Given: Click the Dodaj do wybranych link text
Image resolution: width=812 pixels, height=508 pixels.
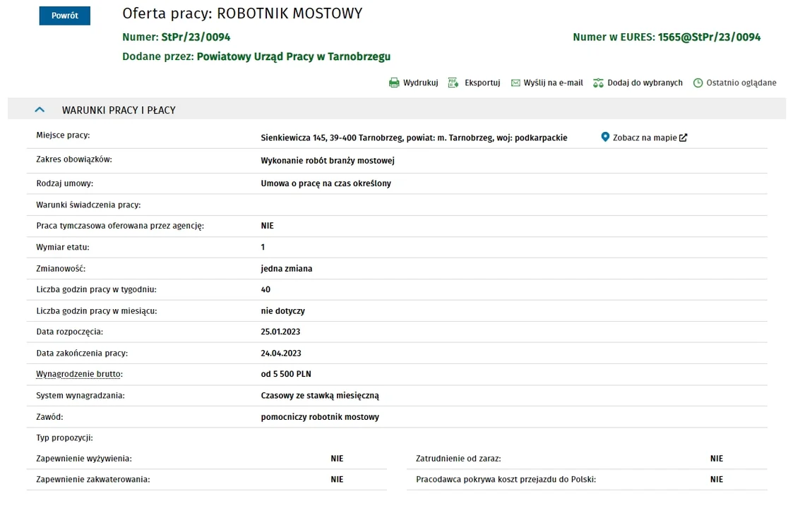Looking at the screenshot, I should coord(645,83).
